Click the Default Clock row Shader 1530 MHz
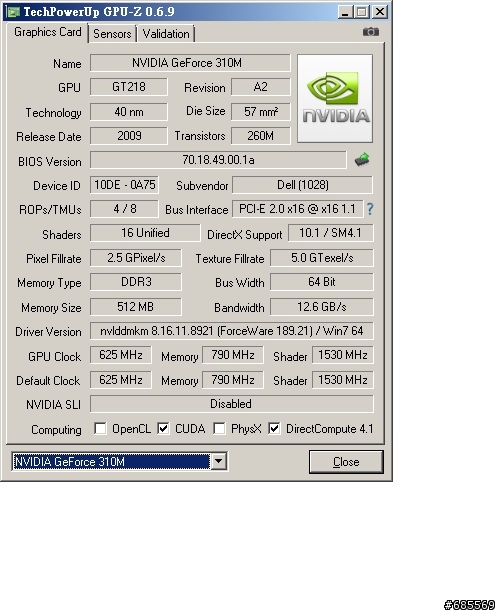This screenshot has width=500, height=613. tap(343, 380)
